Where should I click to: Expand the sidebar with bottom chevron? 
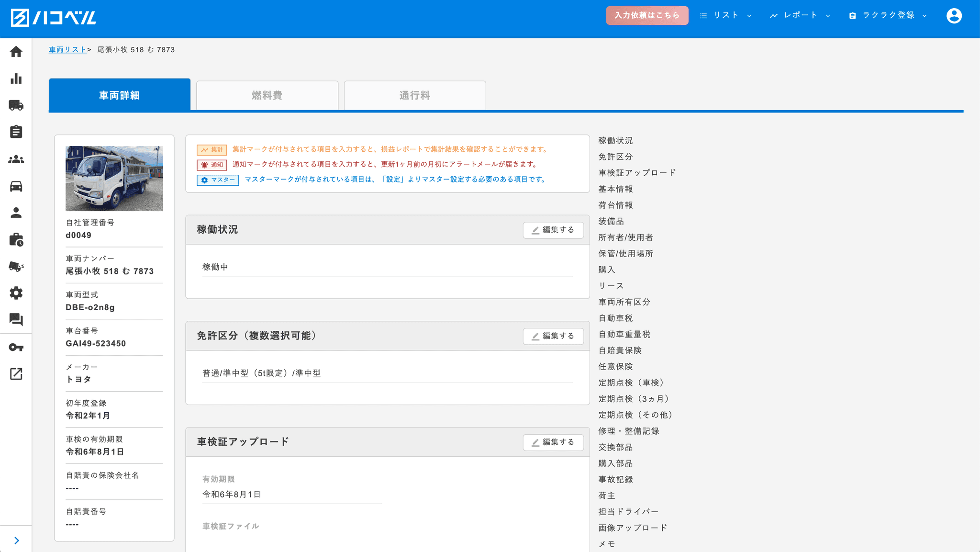coord(16,541)
